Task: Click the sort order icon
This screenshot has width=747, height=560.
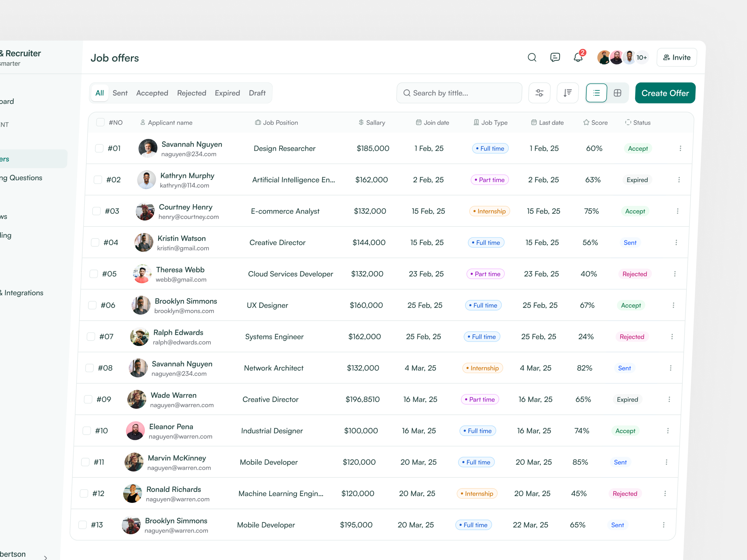Action: pos(568,93)
